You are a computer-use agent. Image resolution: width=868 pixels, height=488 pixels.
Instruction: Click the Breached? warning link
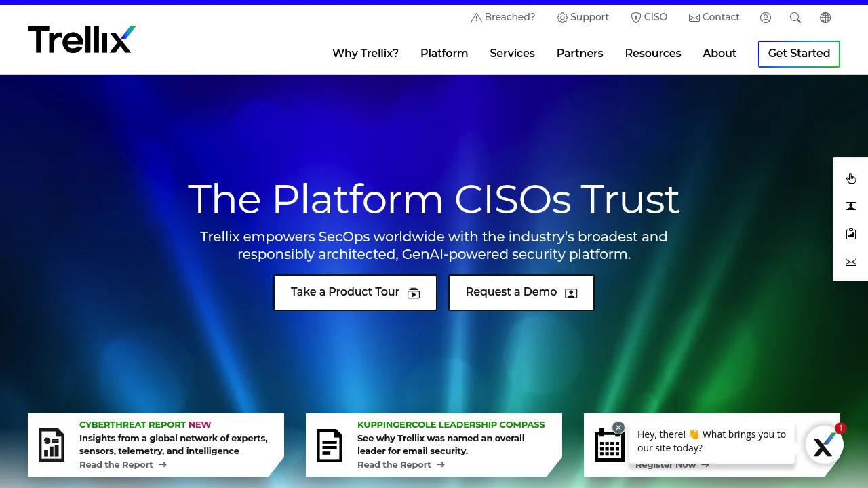[503, 18]
